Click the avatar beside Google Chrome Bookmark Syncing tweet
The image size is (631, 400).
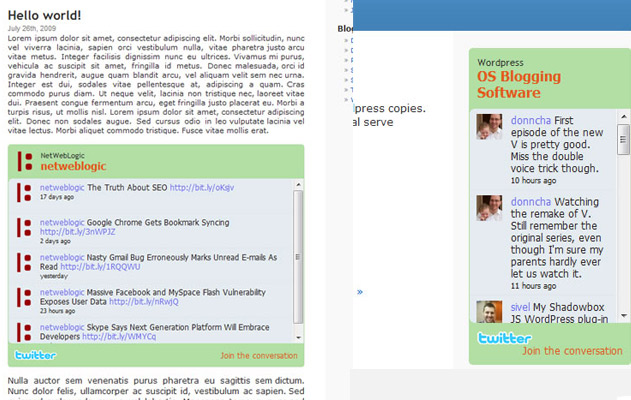(x=24, y=227)
